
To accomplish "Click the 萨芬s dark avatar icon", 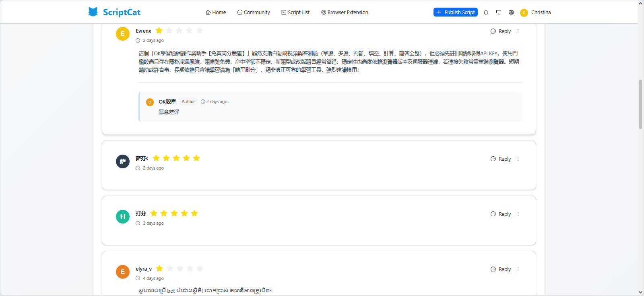I will 123,161.
